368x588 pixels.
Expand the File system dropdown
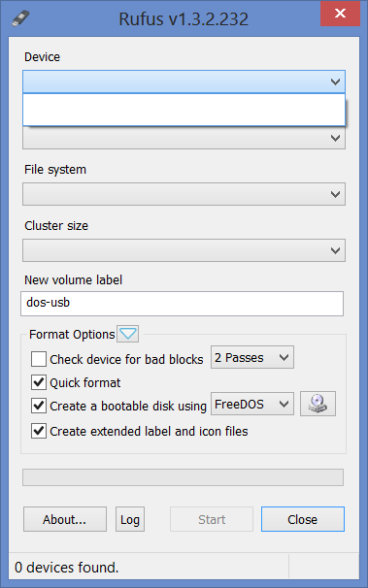click(184, 194)
